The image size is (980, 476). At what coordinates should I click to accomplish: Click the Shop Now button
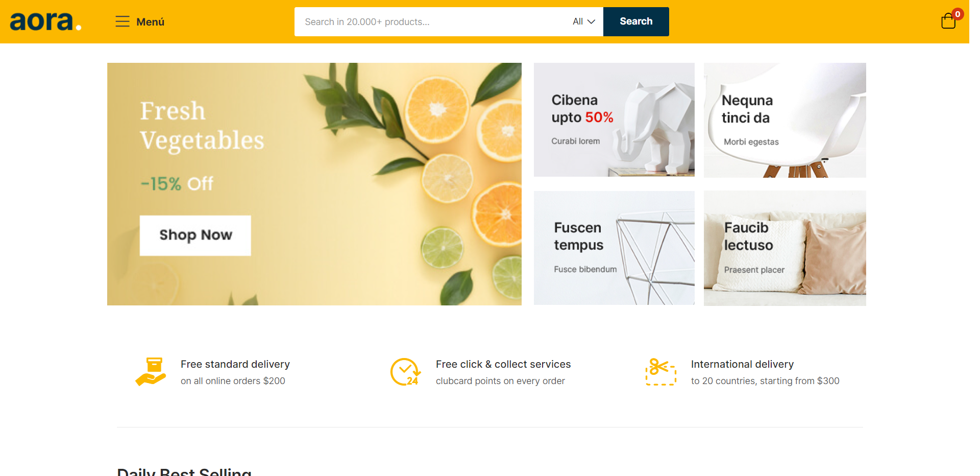tap(195, 235)
